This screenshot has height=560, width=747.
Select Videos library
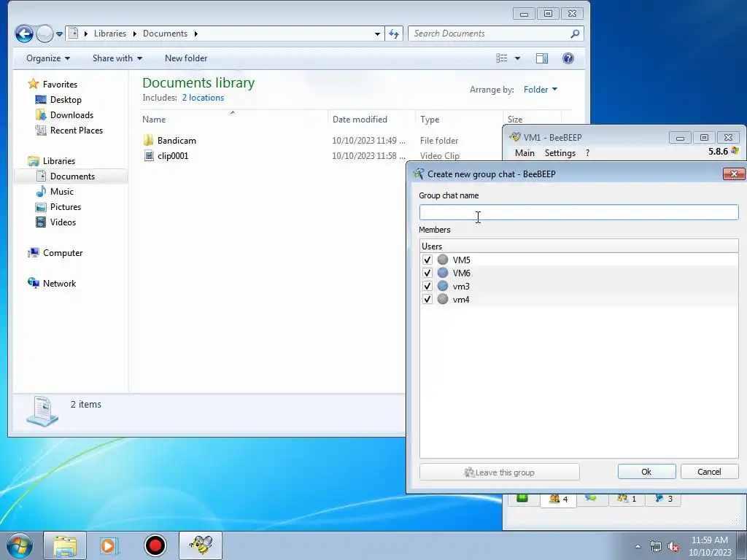[x=63, y=222]
